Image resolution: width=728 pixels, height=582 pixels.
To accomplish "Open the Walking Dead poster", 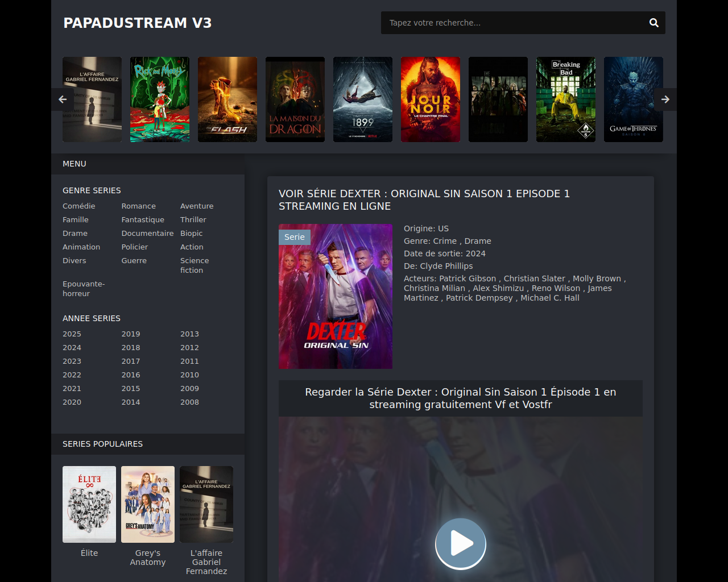I will tap(498, 99).
